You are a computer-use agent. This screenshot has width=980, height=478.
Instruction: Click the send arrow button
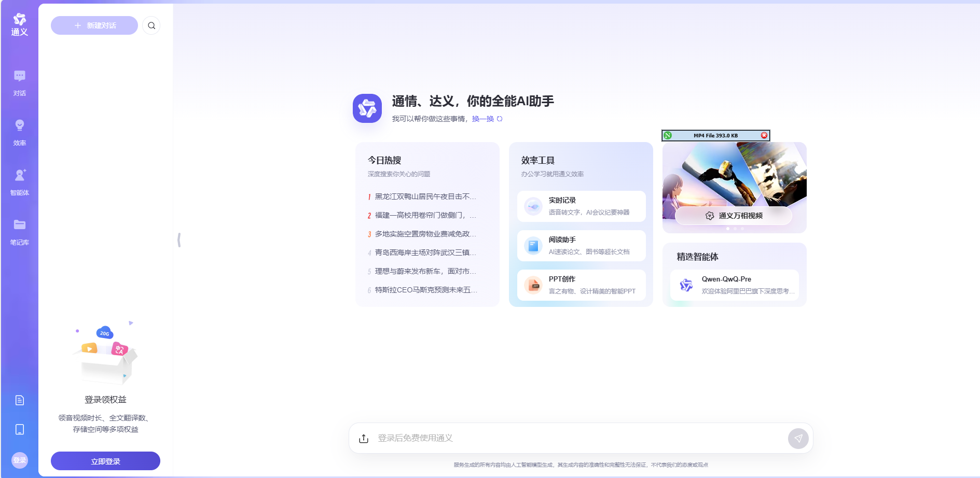pyautogui.click(x=798, y=439)
